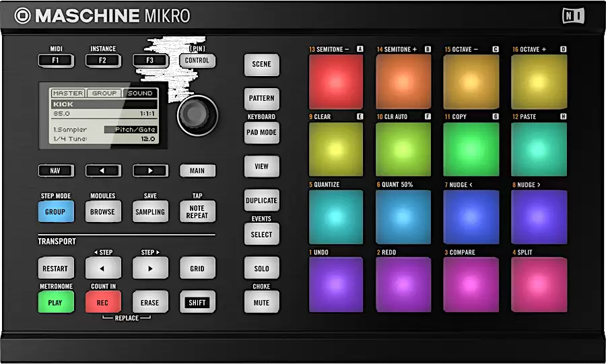Hit pad 11 Copy pad
Image resolution: width=606 pixels, height=364 pixels.
pyautogui.click(x=471, y=149)
